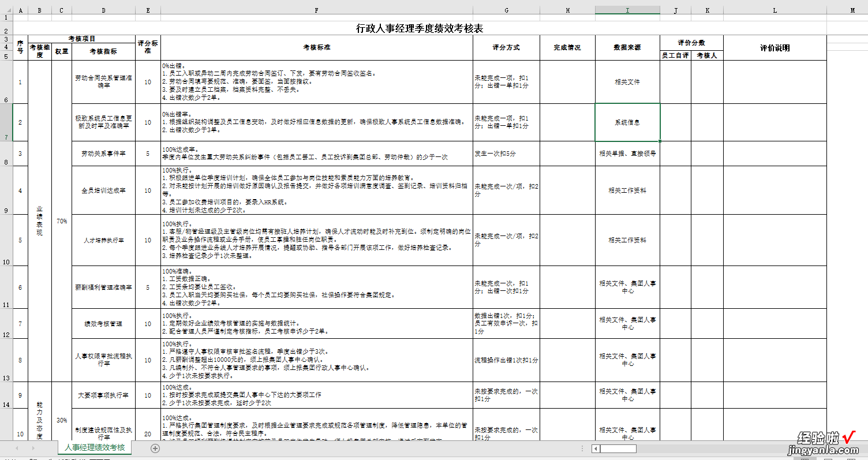Viewport: 868px width, 460px height.
Task: Click the 评分标准 header cell
Action: point(148,48)
